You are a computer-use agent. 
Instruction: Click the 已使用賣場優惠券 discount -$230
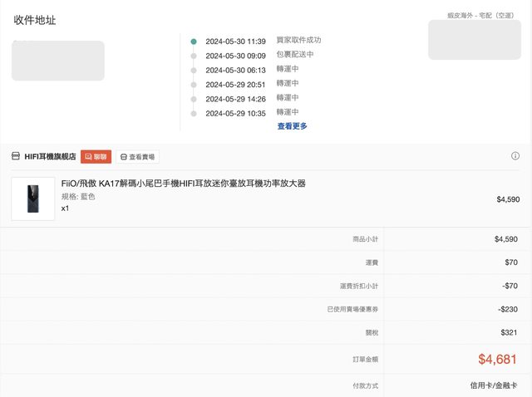[x=505, y=309]
